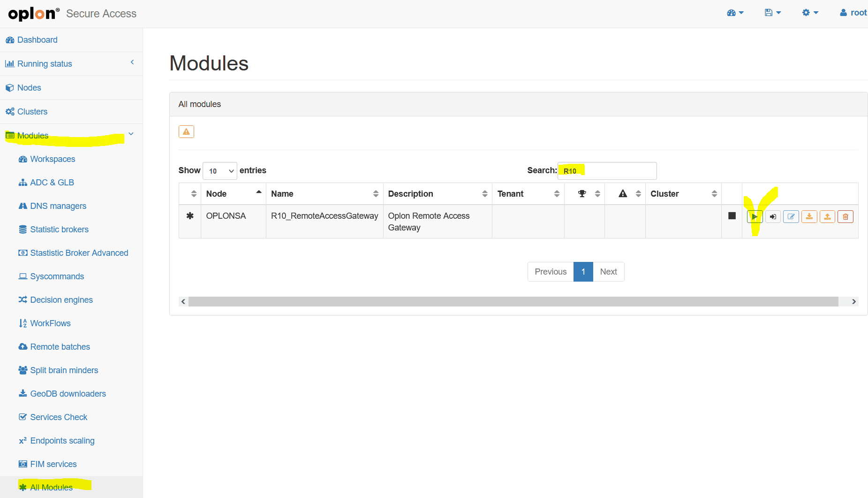868x498 pixels.
Task: Sort table by Name column
Action: pyautogui.click(x=325, y=194)
